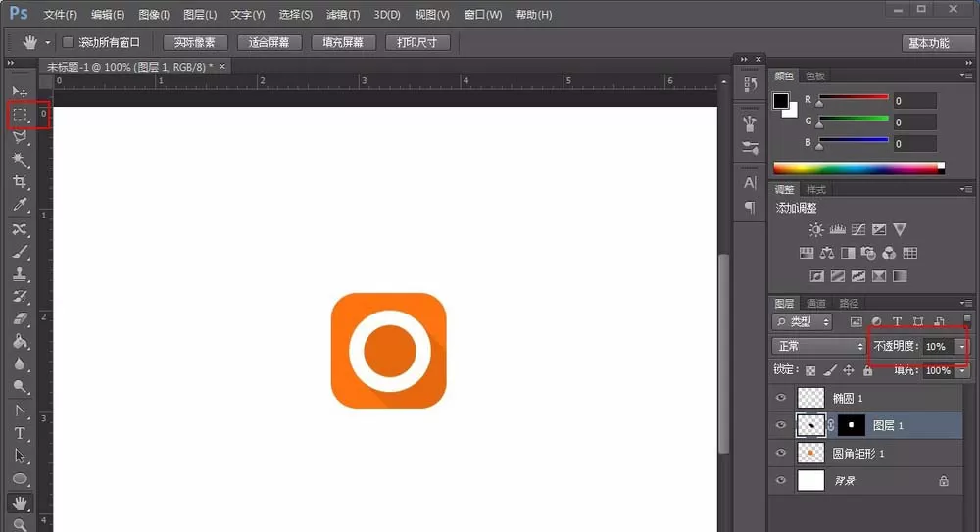Open the blend mode 正常 dropdown
Screen dimensions: 980x532
tap(818, 346)
